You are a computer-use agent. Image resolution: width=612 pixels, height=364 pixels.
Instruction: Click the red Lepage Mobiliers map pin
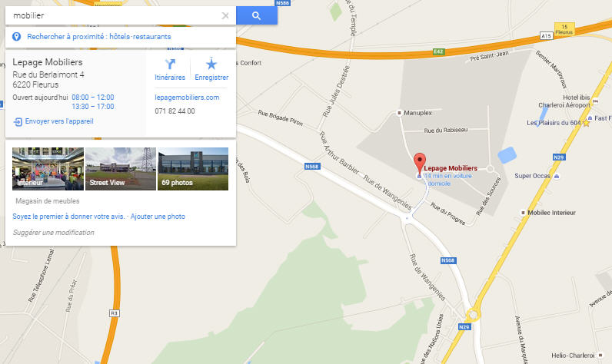(x=420, y=163)
